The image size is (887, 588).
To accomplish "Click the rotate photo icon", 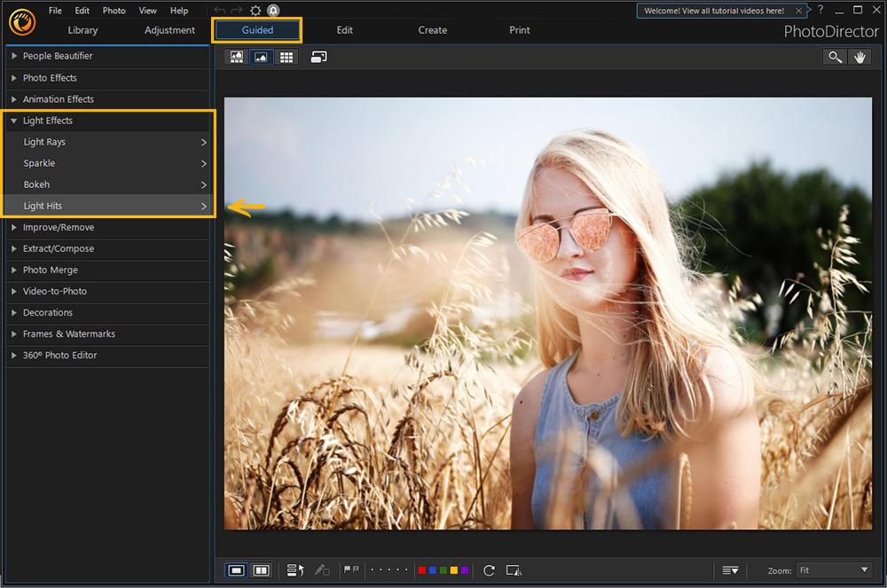I will coord(489,570).
